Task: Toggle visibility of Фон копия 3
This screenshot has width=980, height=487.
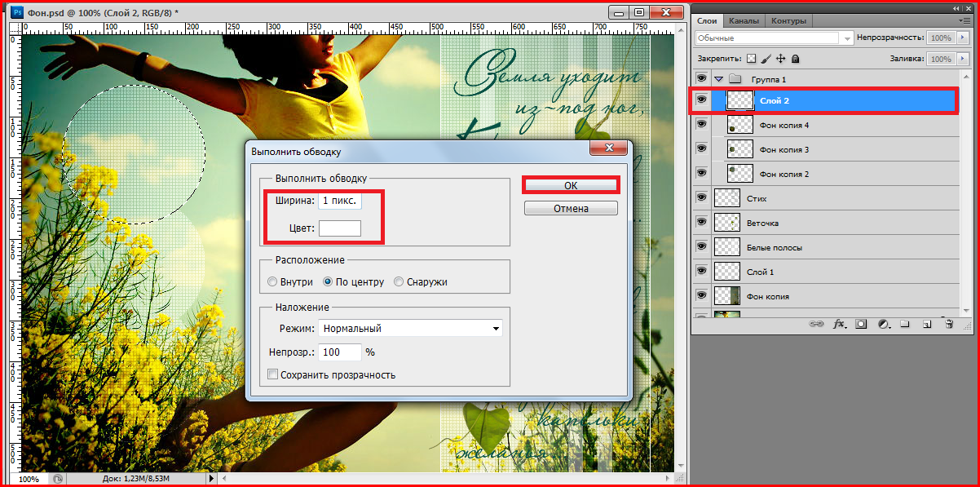Action: 701,149
